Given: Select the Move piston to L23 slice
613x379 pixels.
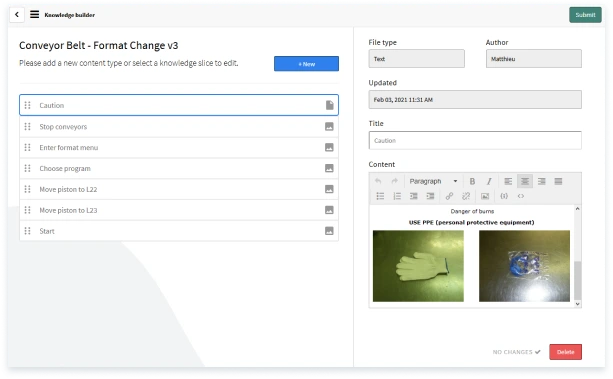Looking at the screenshot, I should tap(179, 210).
